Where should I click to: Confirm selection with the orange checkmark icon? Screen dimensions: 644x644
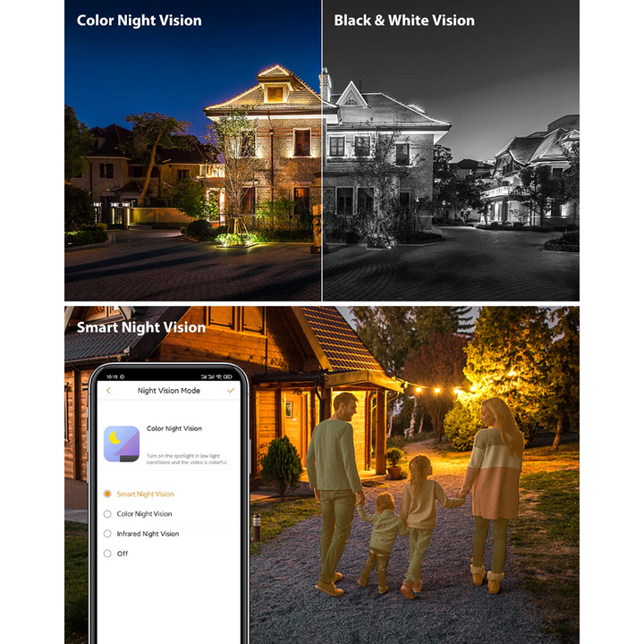tap(231, 390)
